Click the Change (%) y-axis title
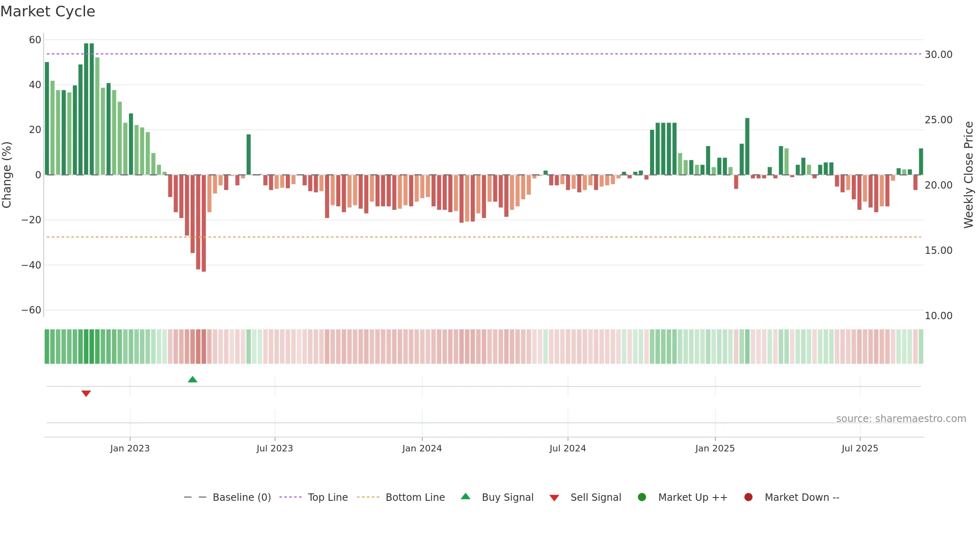 click(7, 175)
